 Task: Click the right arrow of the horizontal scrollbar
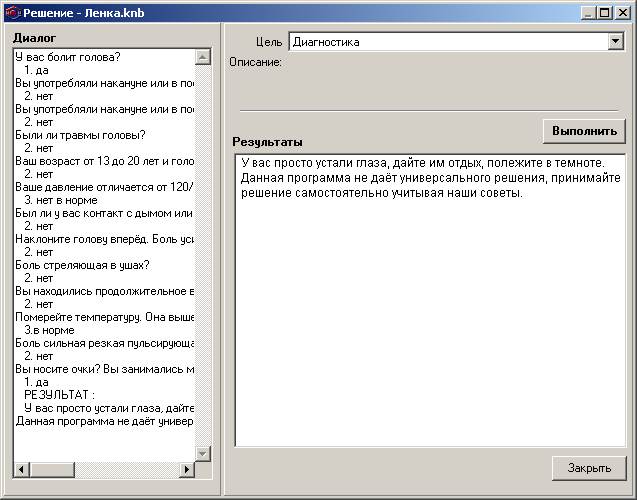pyautogui.click(x=186, y=469)
